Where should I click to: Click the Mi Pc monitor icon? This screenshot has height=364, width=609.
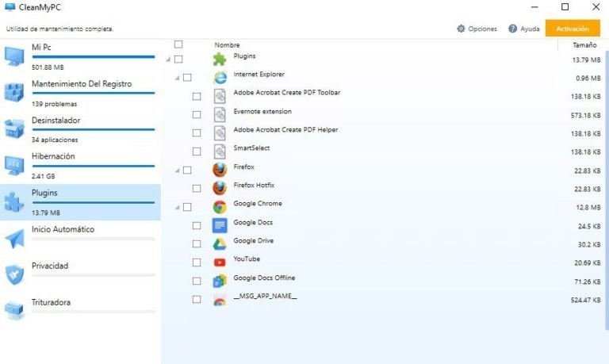coord(14,57)
